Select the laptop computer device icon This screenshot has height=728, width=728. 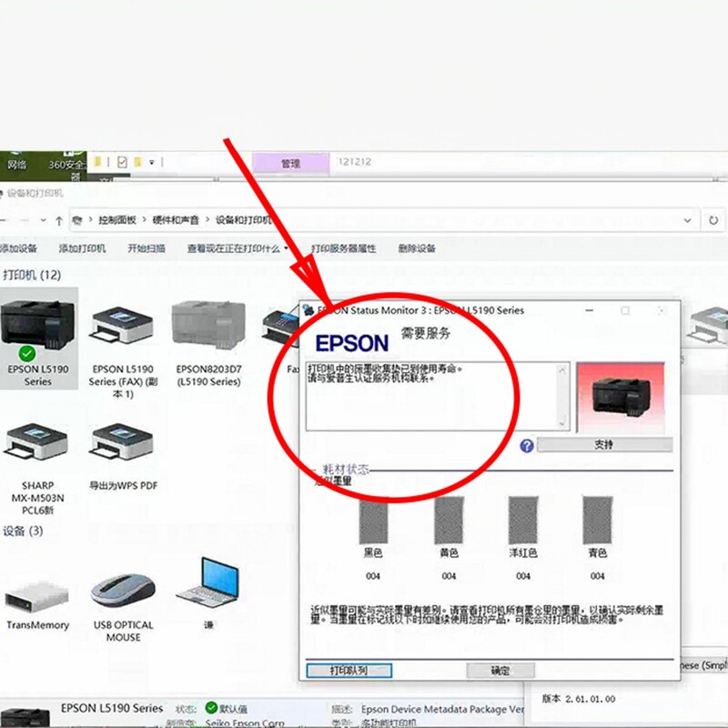pos(207,582)
